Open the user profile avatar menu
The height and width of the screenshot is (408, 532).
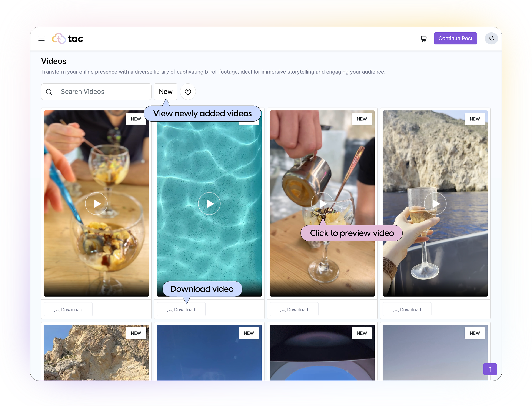[491, 39]
